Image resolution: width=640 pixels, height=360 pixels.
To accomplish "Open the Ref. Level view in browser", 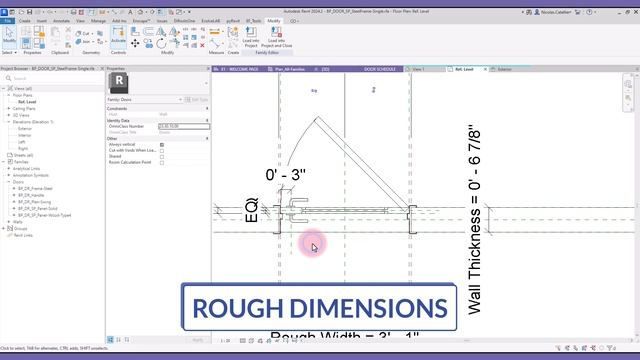I will [x=27, y=102].
